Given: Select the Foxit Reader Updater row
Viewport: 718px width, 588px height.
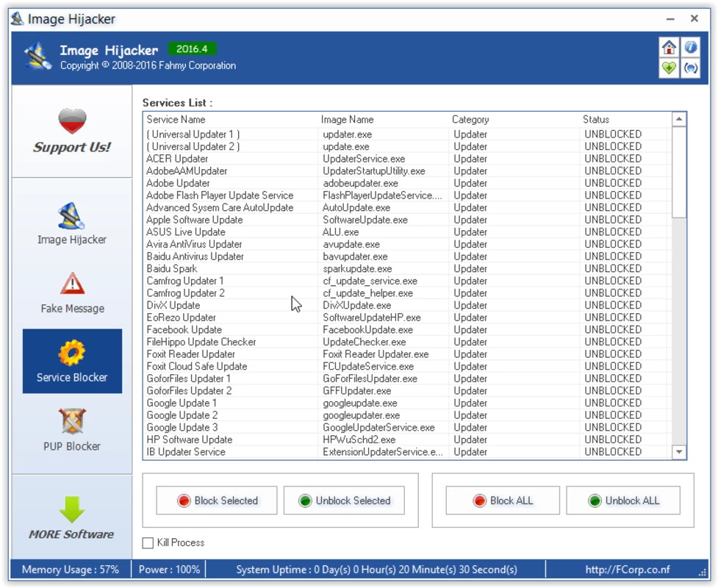Looking at the screenshot, I should [x=406, y=354].
